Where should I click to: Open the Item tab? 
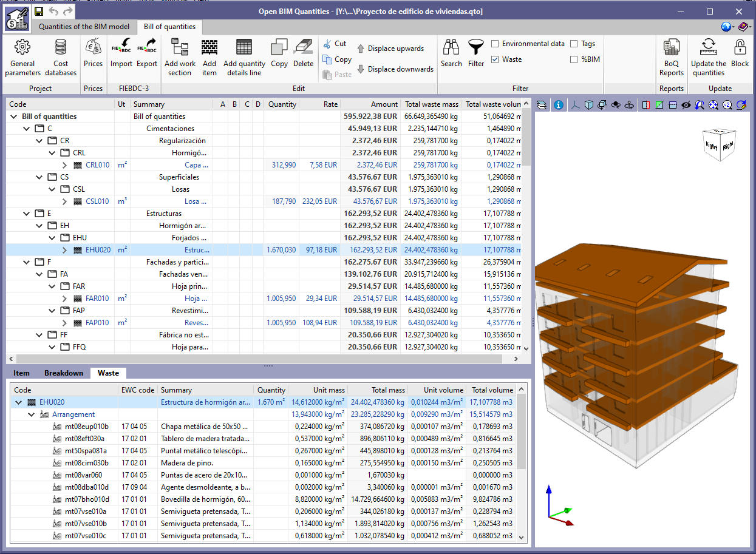point(21,373)
